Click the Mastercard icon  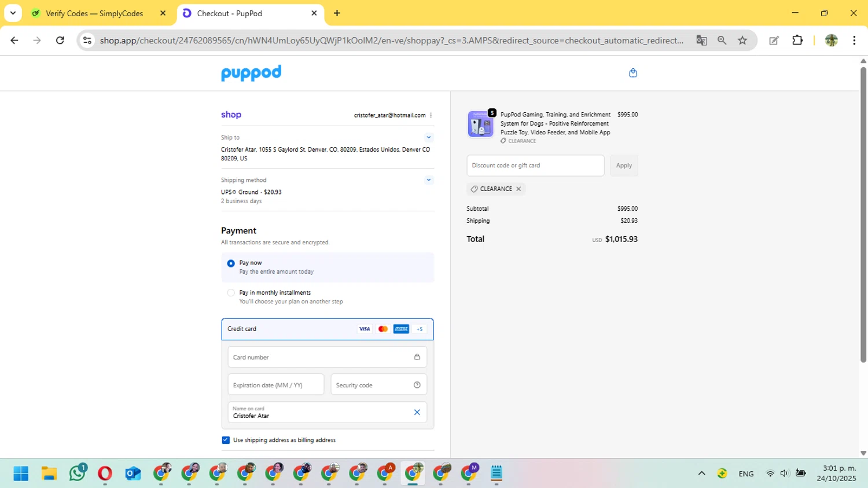point(383,329)
